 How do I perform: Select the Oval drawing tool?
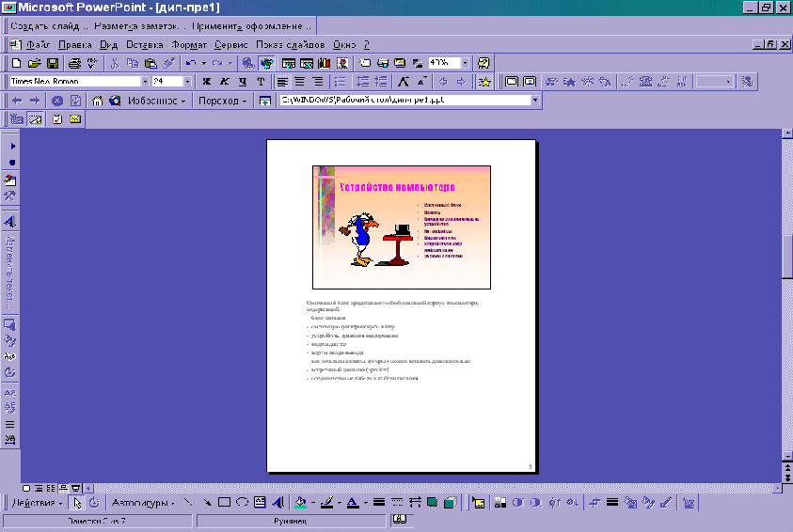coord(243,503)
